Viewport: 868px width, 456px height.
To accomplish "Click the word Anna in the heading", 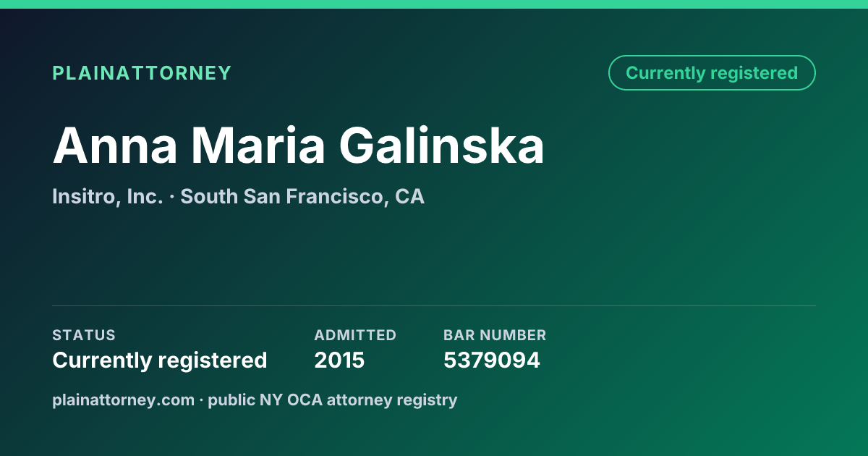I will point(115,145).
